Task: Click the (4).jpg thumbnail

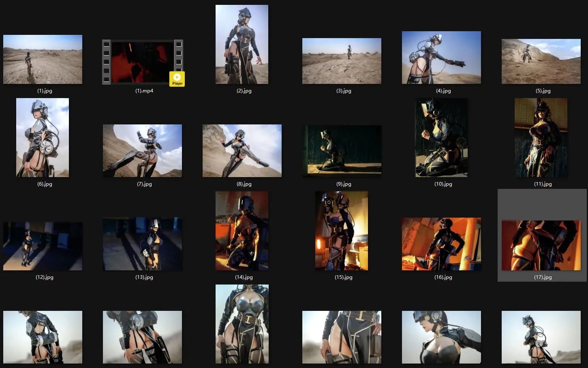Action: coord(441,58)
